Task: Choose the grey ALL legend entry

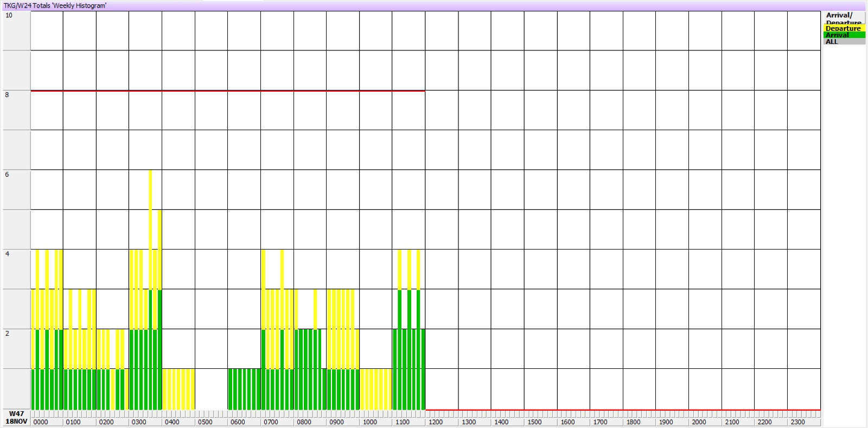Action: pos(844,42)
